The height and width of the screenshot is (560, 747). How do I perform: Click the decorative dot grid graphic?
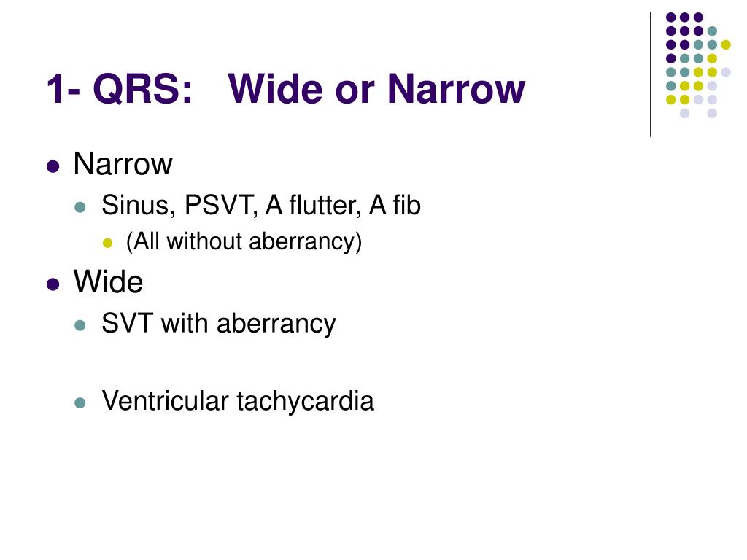[698, 65]
